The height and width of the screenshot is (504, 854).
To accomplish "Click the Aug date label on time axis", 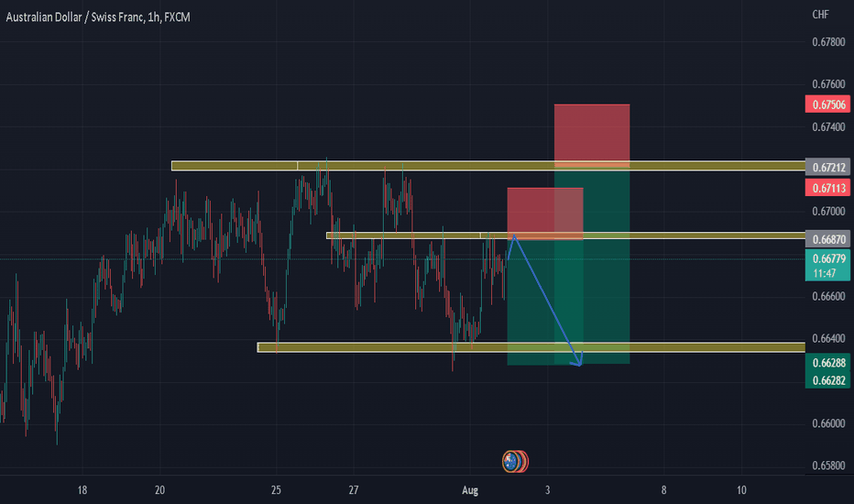I will click(470, 490).
